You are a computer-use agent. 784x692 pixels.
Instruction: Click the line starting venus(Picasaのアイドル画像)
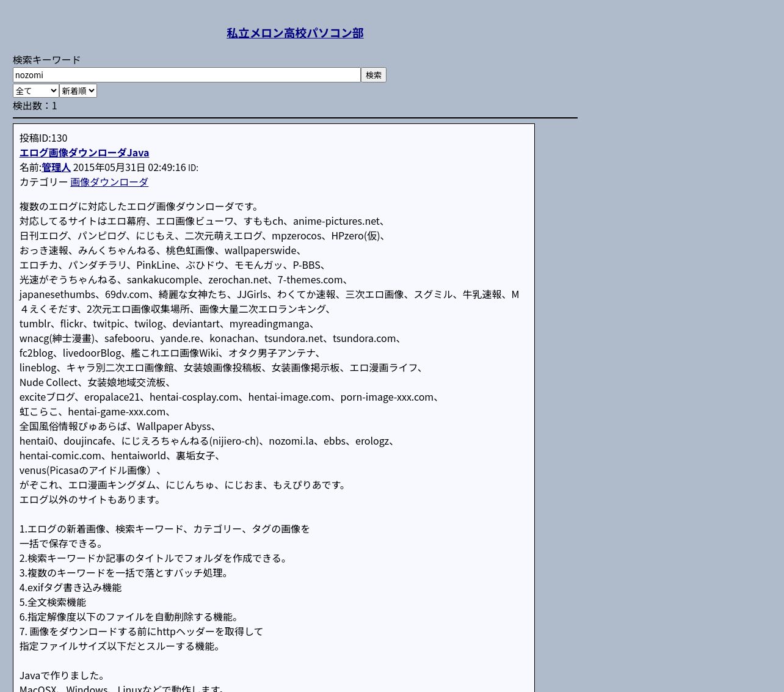click(92, 470)
